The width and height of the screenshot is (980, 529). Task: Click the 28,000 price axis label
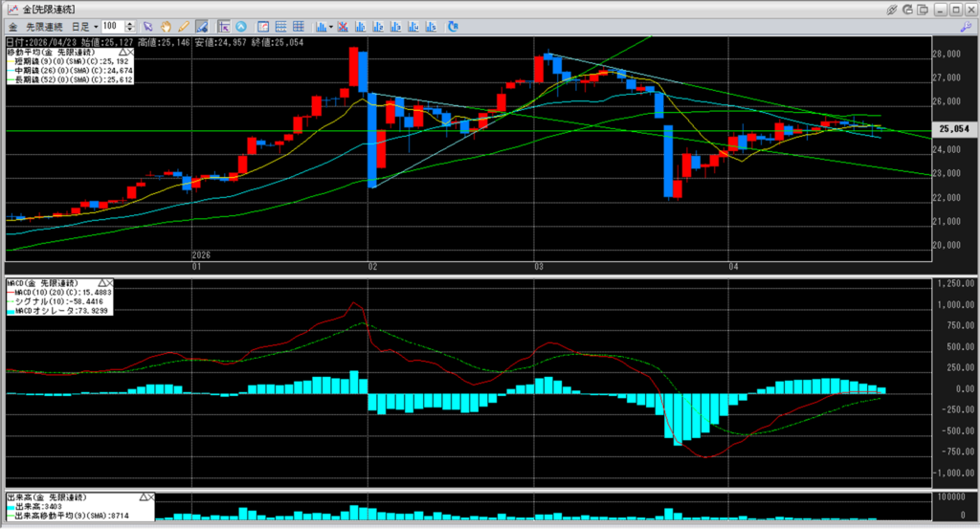click(947, 54)
